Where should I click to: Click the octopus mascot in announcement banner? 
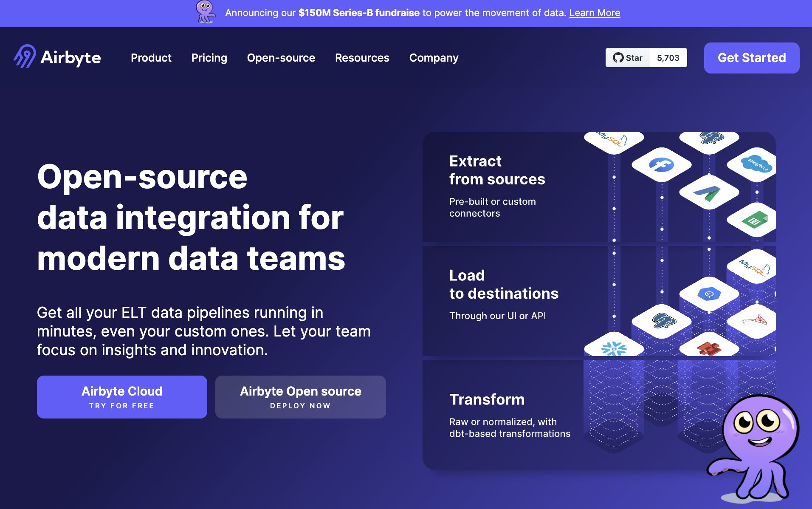[x=206, y=12]
